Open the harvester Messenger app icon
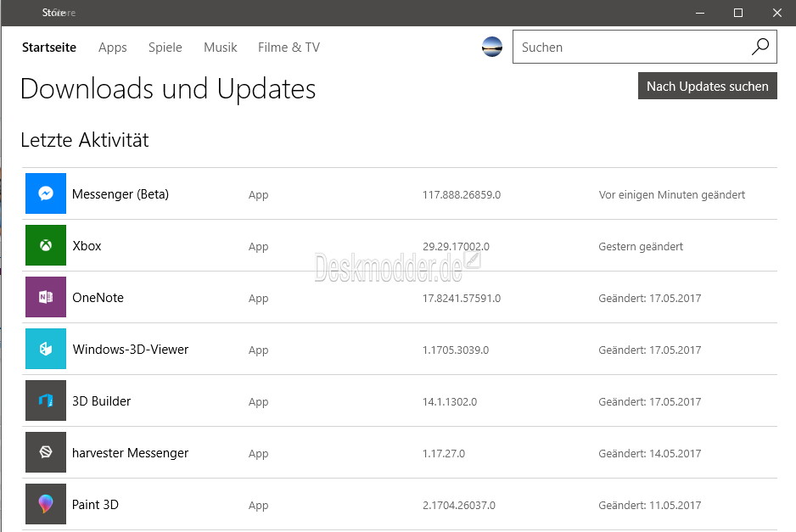 pos(46,452)
